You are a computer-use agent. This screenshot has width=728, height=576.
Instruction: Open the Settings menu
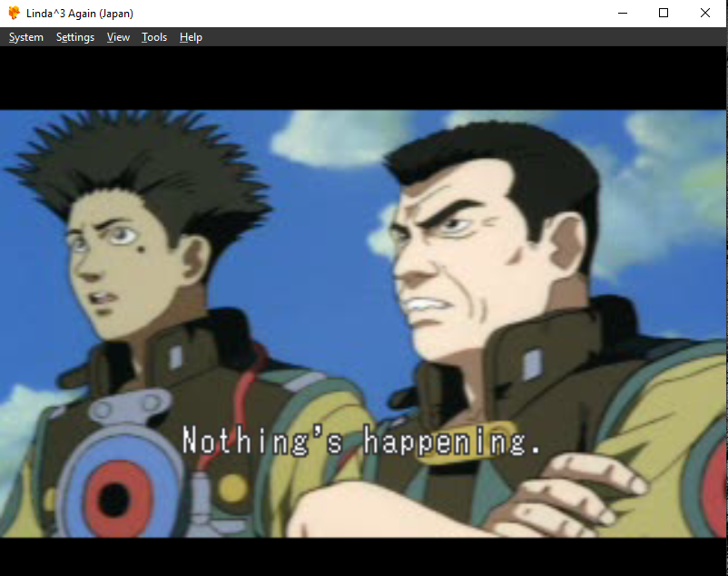[x=75, y=37]
